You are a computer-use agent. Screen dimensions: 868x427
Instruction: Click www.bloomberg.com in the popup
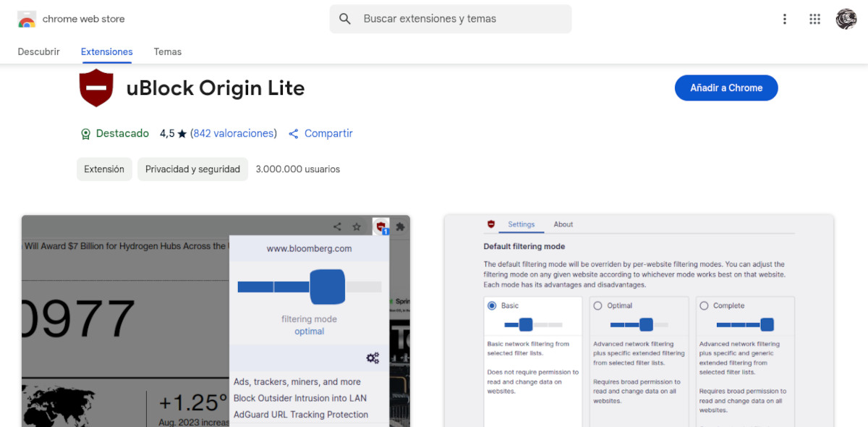click(309, 248)
